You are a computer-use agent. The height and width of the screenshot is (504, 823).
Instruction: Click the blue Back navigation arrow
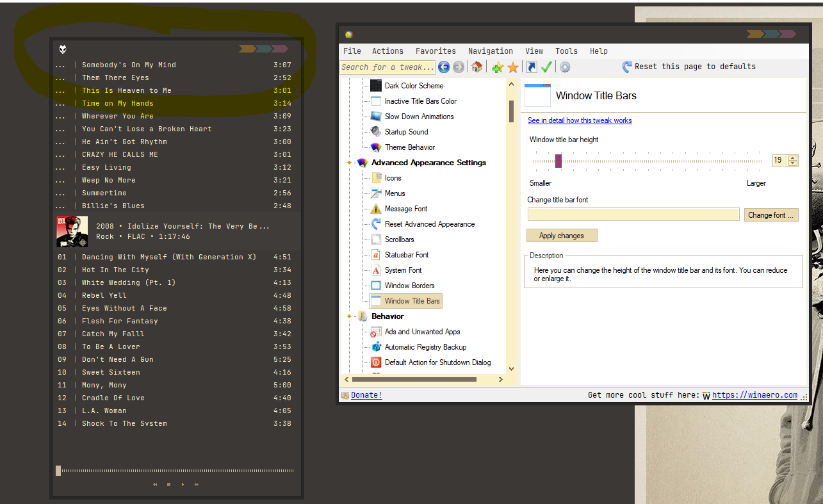443,67
